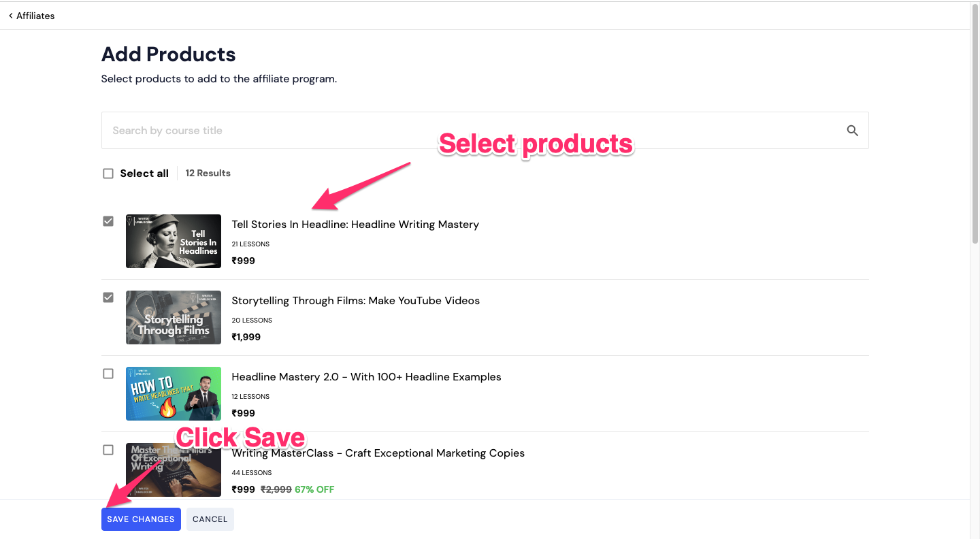Click the back chevron beside Affiliates

[11, 16]
